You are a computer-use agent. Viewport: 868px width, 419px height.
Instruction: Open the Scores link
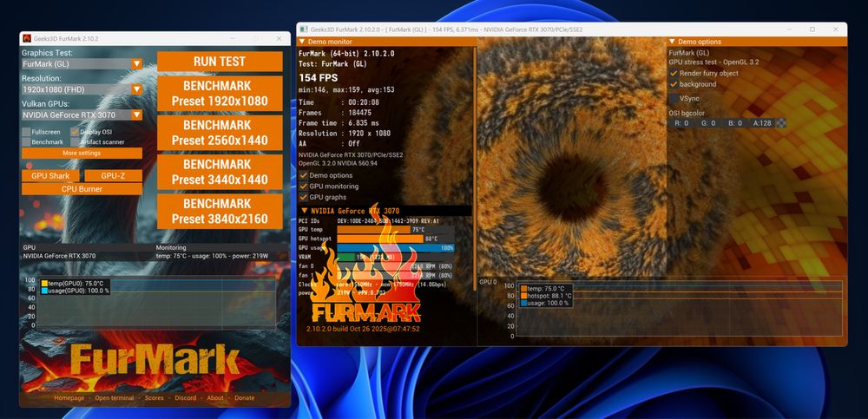(x=155, y=398)
